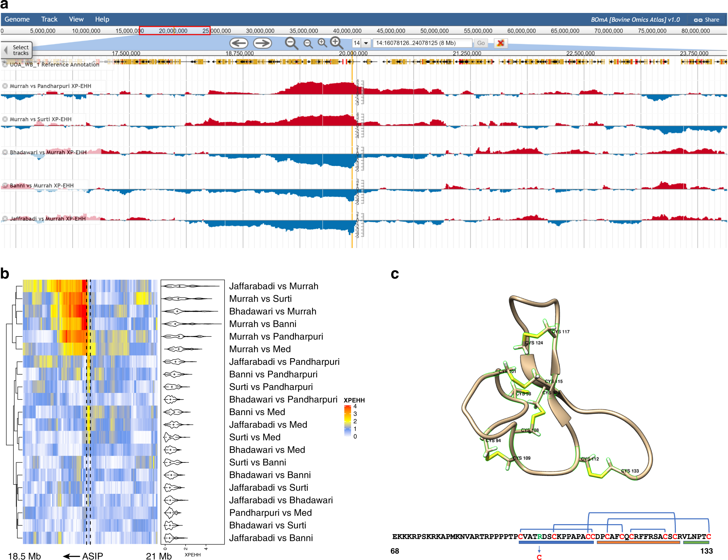
Task: Open the Track menu
Action: [49, 19]
